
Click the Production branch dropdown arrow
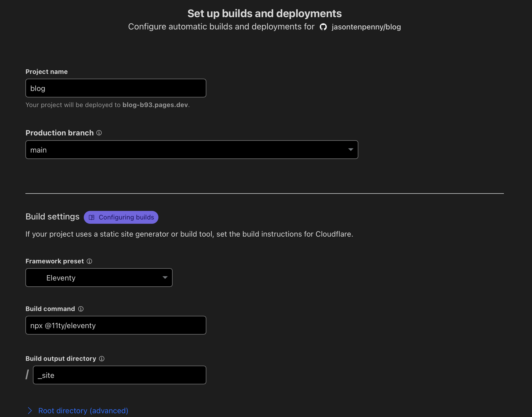coord(351,150)
